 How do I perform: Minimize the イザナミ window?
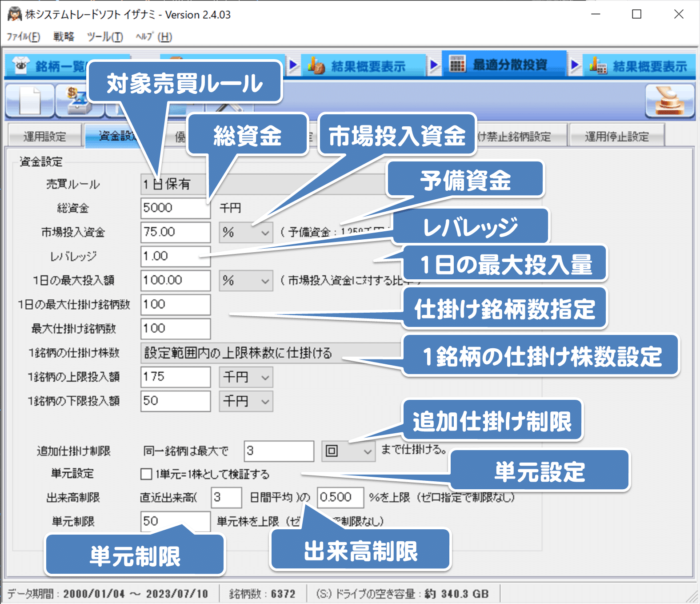[596, 14]
